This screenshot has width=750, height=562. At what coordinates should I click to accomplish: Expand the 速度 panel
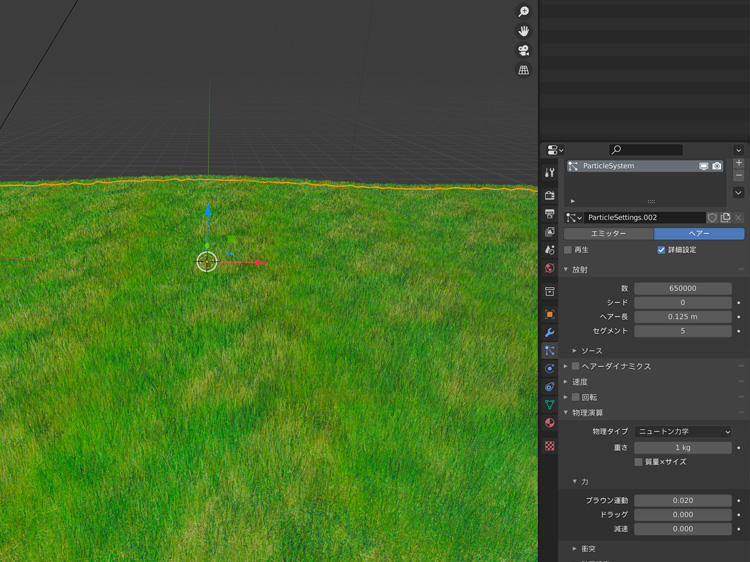pos(579,382)
